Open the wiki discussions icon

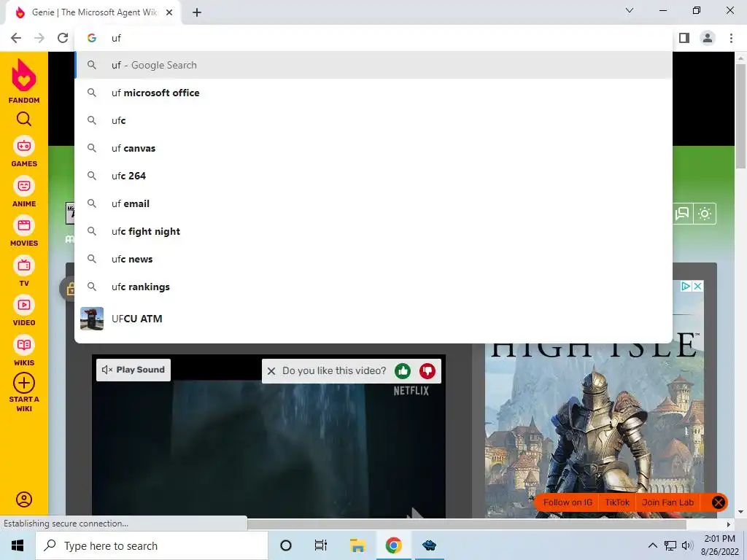pyautogui.click(x=682, y=214)
